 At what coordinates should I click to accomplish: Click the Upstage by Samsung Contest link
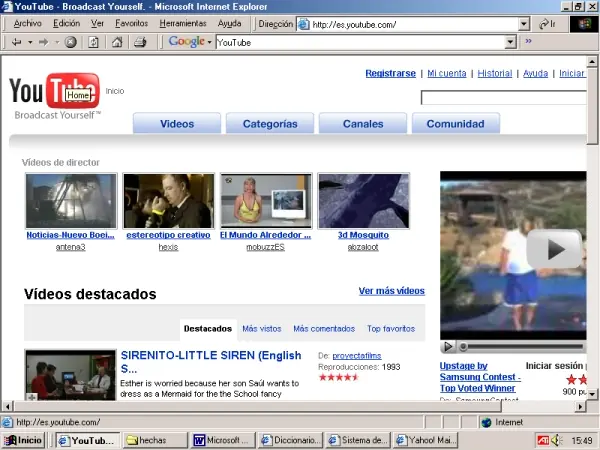(480, 377)
